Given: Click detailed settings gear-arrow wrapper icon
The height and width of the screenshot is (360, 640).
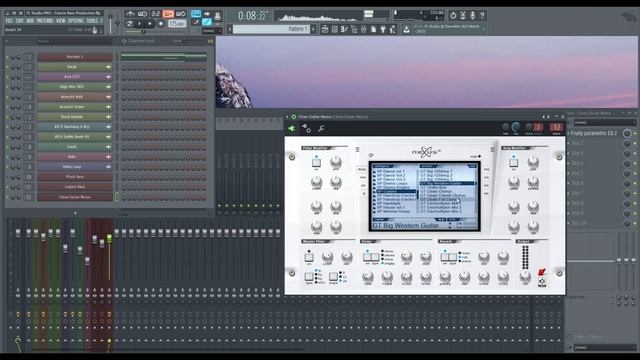Looking at the screenshot, I should (x=306, y=129).
